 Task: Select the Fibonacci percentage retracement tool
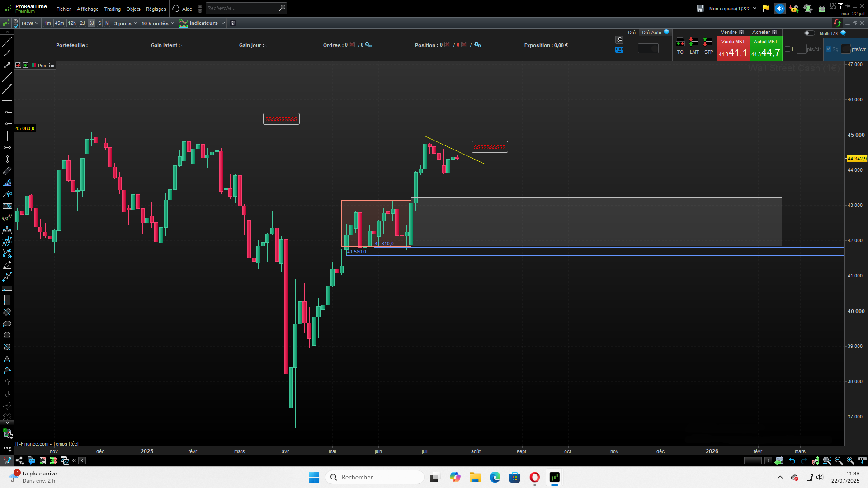(7, 206)
